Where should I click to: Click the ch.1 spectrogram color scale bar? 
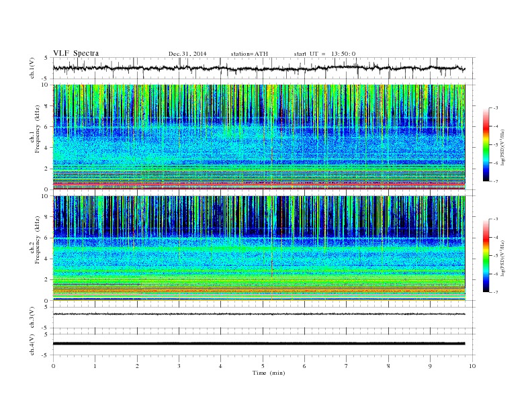point(486,144)
